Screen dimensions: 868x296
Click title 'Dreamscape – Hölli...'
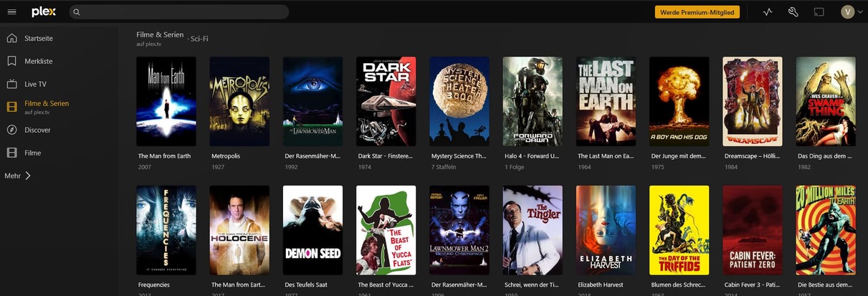coord(752,156)
